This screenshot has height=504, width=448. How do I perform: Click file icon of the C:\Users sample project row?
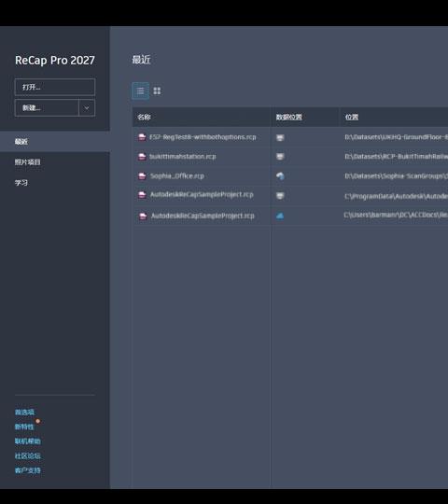pyautogui.click(x=143, y=216)
